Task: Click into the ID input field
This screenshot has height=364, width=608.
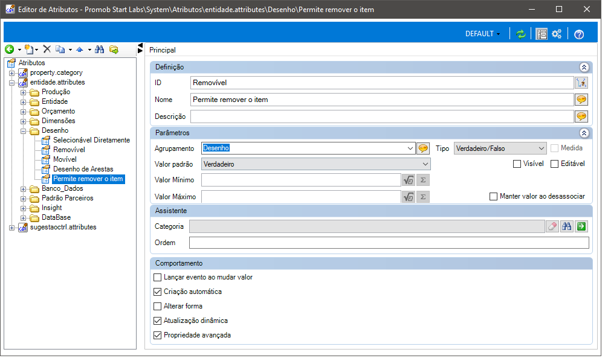Action: (x=382, y=83)
